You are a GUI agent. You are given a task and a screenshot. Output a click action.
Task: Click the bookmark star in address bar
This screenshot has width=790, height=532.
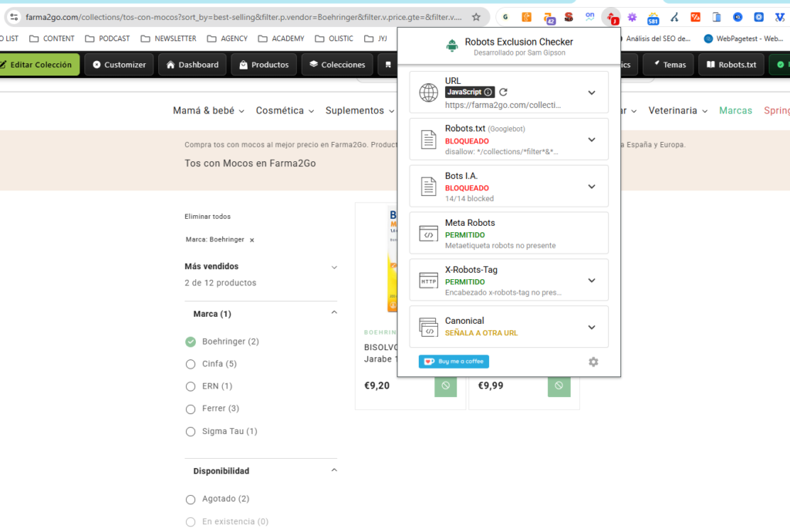coord(476,17)
